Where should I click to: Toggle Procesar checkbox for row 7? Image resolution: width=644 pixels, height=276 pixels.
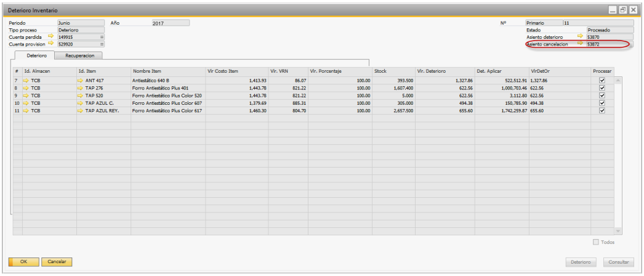(602, 81)
